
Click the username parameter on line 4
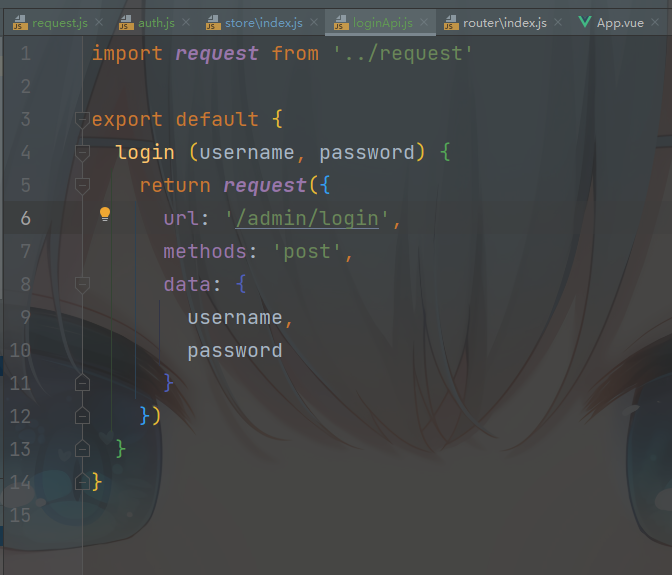[x=247, y=153]
